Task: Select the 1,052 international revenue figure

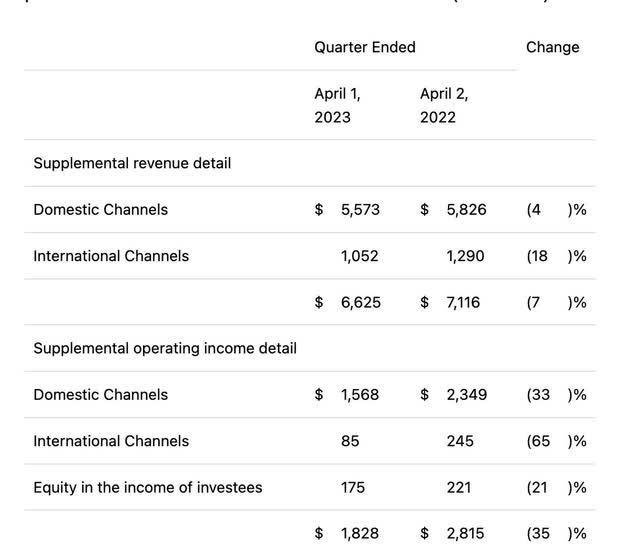Action: (359, 256)
